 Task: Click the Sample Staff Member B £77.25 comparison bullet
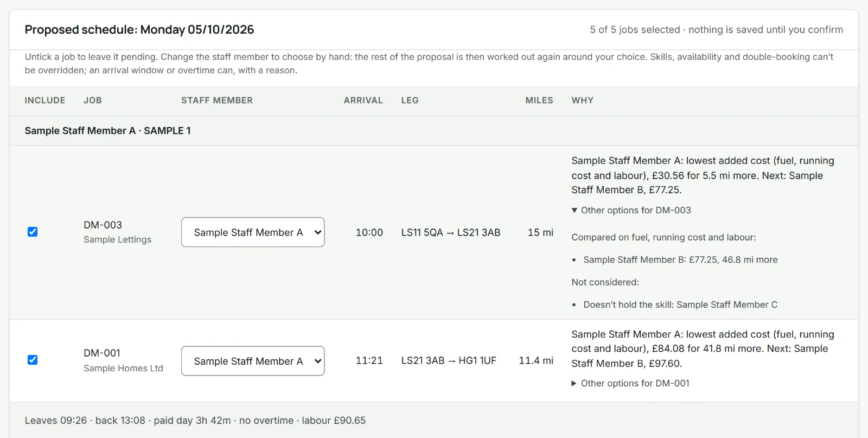pos(680,260)
